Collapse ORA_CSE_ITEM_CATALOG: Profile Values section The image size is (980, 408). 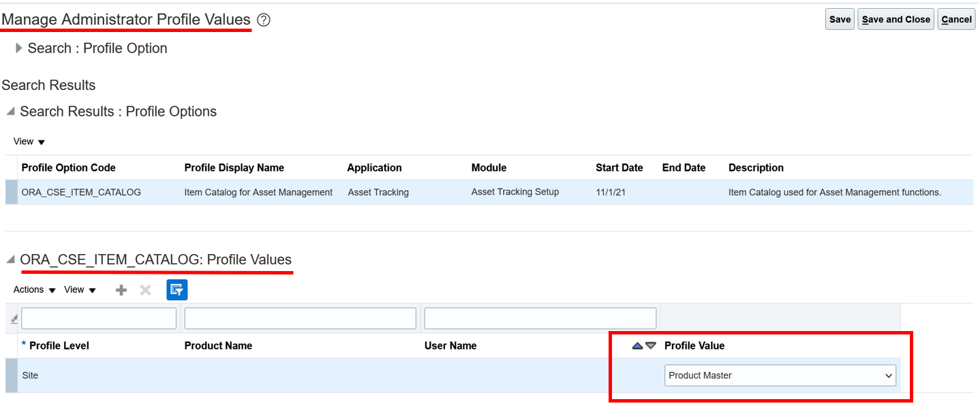tap(10, 260)
